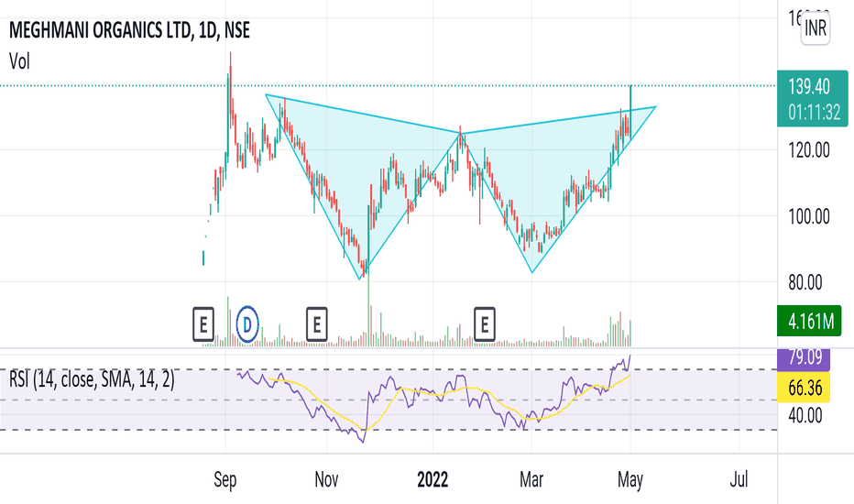Image resolution: width=854 pixels, height=504 pixels.
Task: Click the Vol indicator label
Action: coord(19,61)
